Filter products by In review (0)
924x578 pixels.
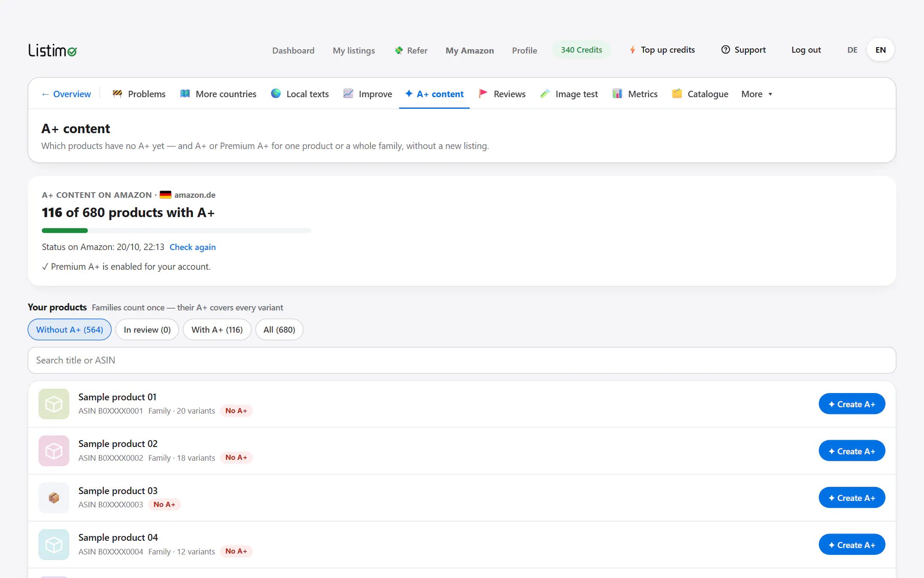[x=147, y=329]
